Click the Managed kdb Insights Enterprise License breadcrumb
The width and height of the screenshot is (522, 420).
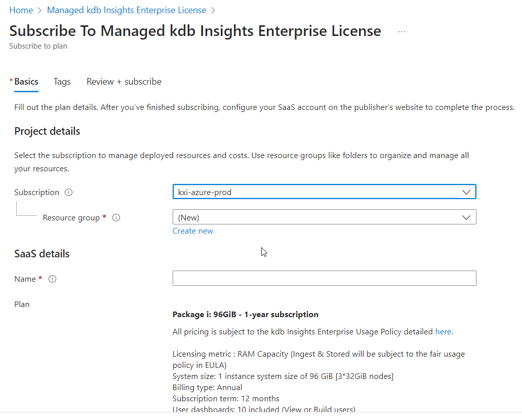(x=127, y=10)
